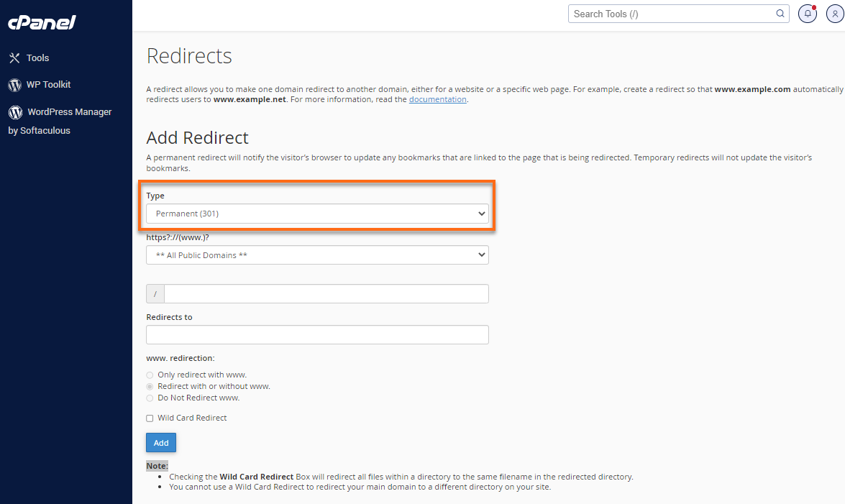Click the cPanel logo

(41, 22)
